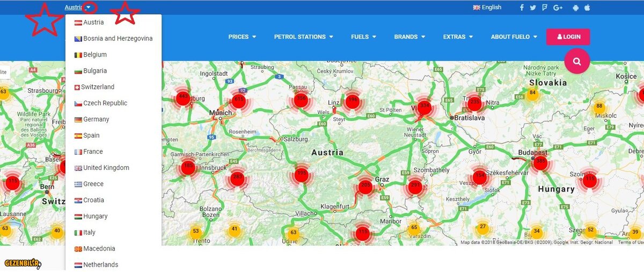Expand the Prices menu
This screenshot has width=644, height=272.
click(242, 37)
